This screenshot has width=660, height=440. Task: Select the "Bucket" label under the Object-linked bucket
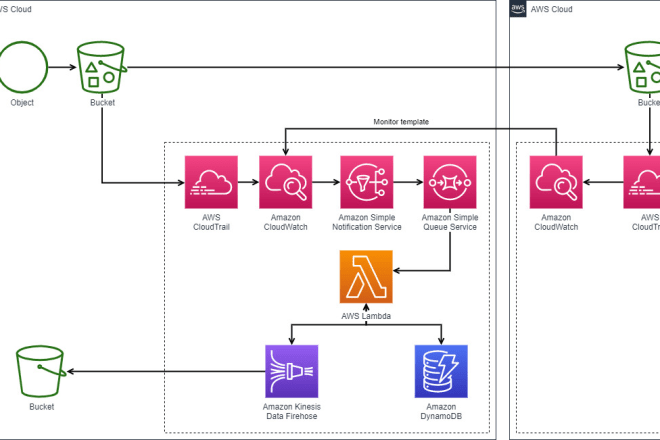(x=102, y=102)
